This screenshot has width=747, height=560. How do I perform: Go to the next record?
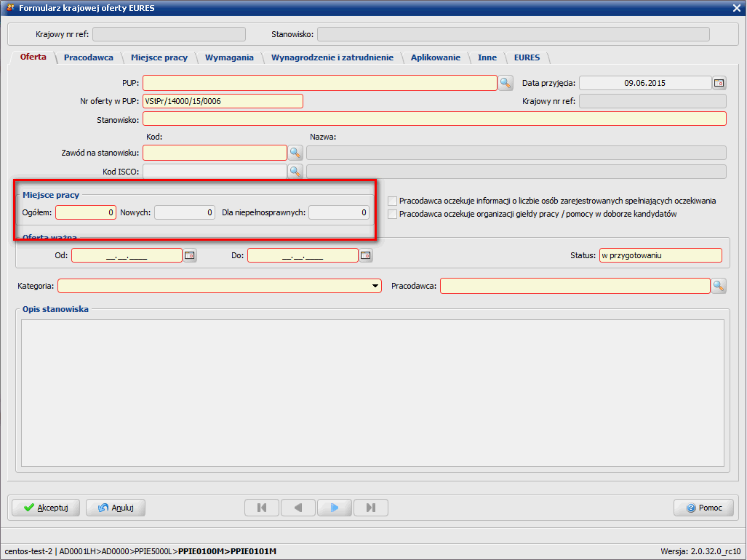(335, 508)
